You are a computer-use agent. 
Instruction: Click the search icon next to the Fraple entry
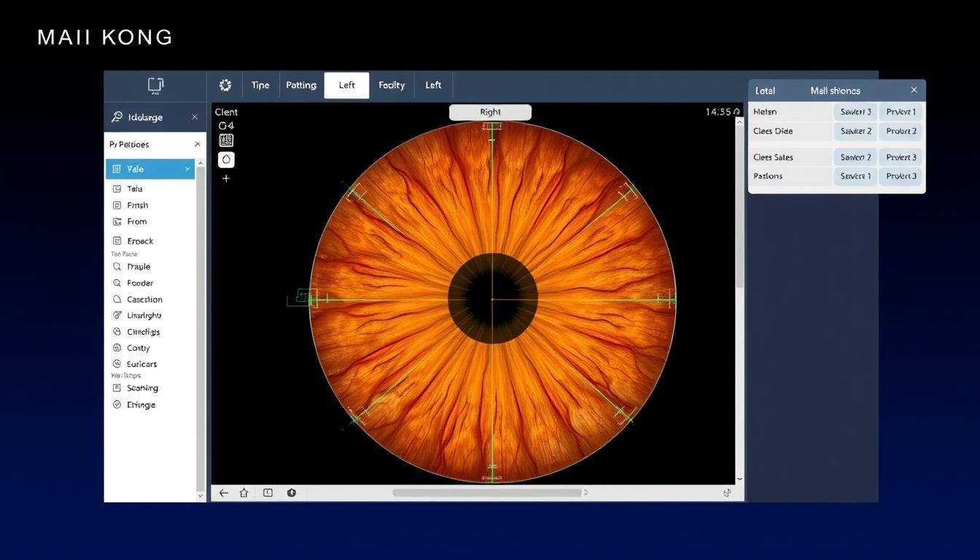point(117,266)
